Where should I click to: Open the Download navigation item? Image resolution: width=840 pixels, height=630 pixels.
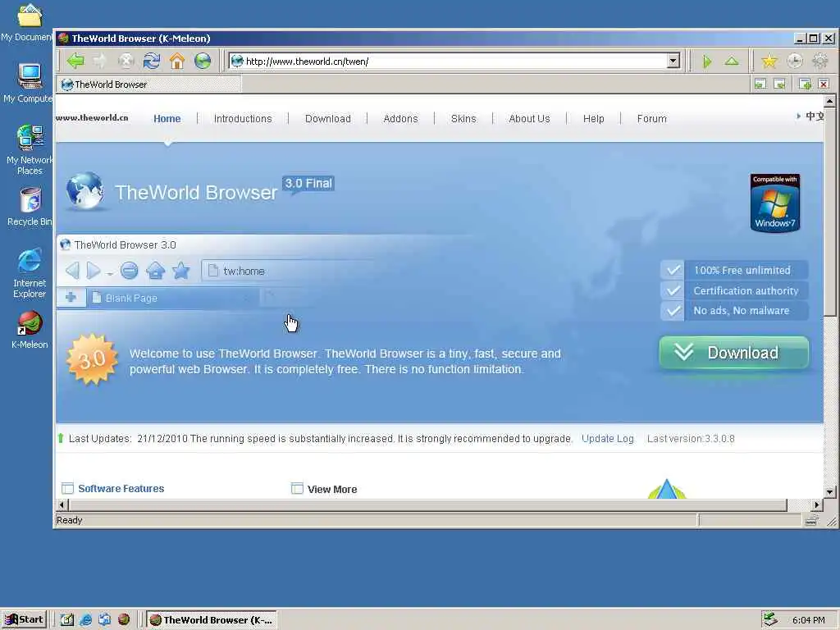point(328,118)
